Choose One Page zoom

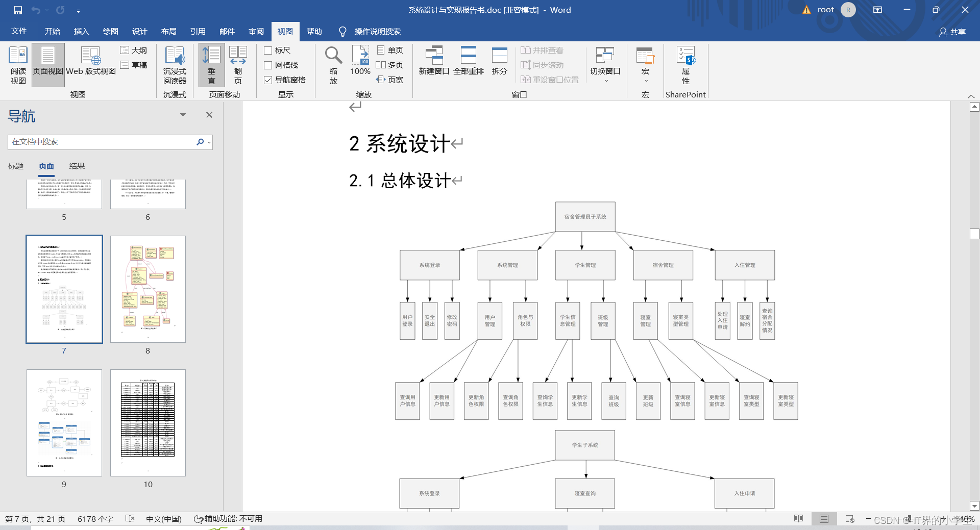pyautogui.click(x=390, y=50)
